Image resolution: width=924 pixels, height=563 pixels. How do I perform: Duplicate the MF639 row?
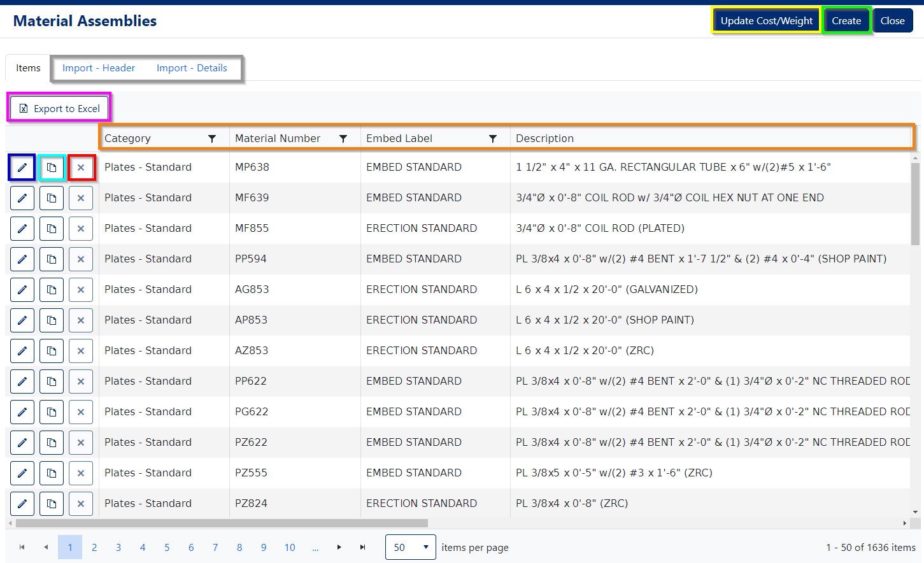52,198
